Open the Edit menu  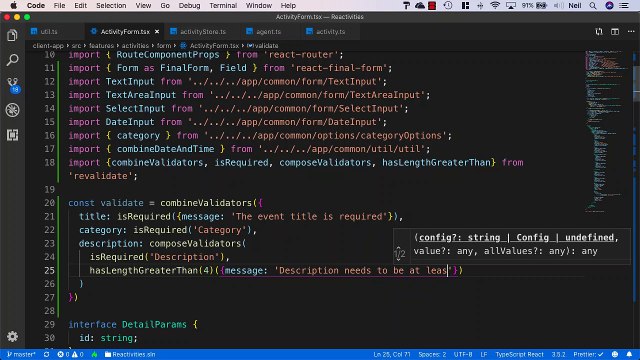point(80,5)
